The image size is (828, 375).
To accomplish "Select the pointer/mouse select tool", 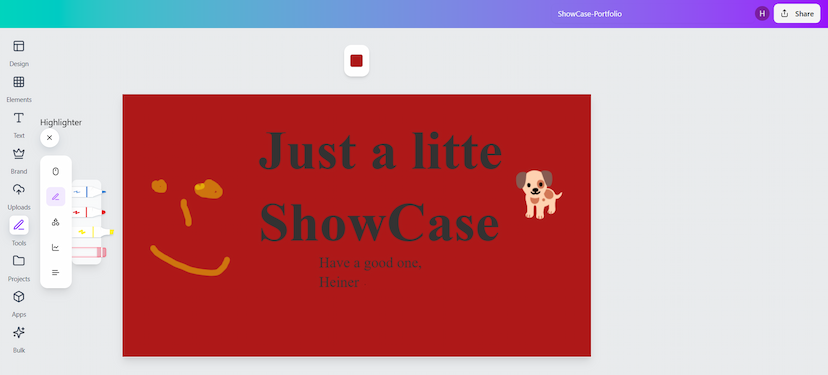I will point(55,171).
